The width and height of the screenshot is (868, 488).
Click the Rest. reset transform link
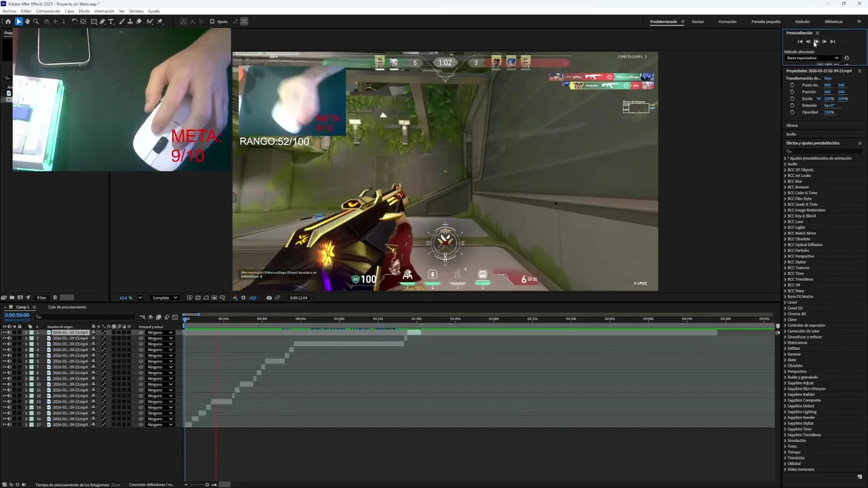(x=828, y=78)
